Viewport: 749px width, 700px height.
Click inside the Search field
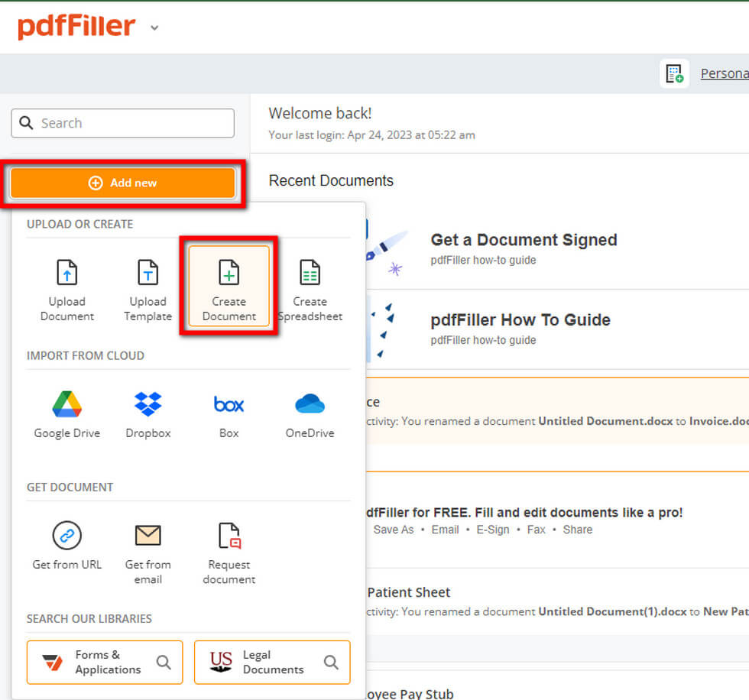122,123
